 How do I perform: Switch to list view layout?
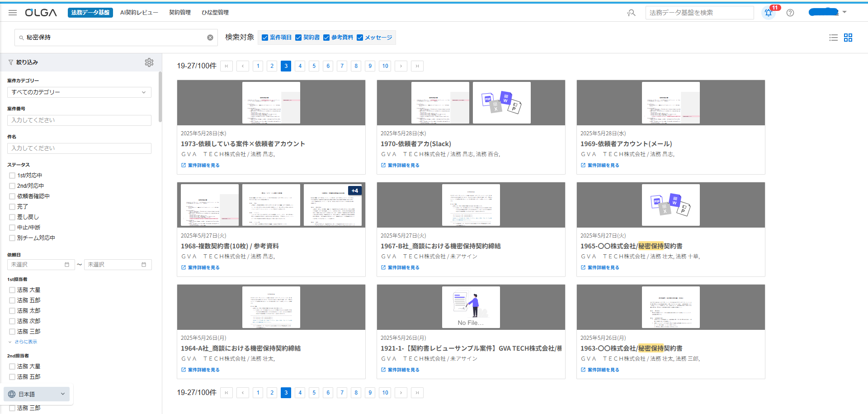pos(834,38)
